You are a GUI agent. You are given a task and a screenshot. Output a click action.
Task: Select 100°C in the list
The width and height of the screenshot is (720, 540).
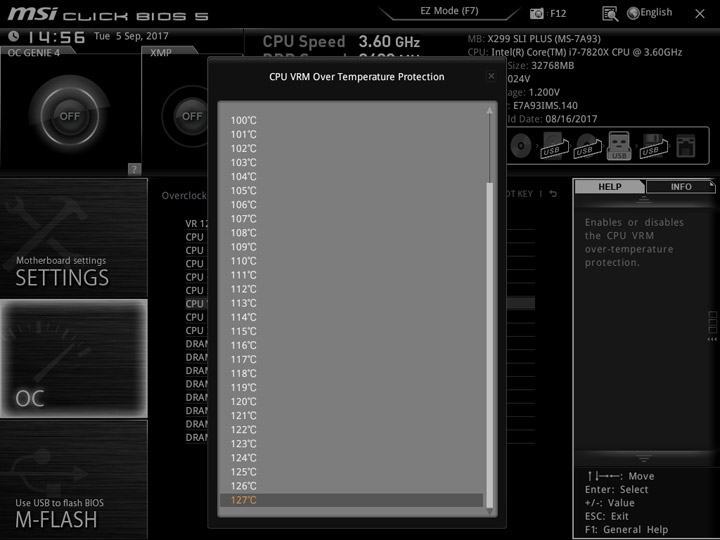tap(351, 120)
